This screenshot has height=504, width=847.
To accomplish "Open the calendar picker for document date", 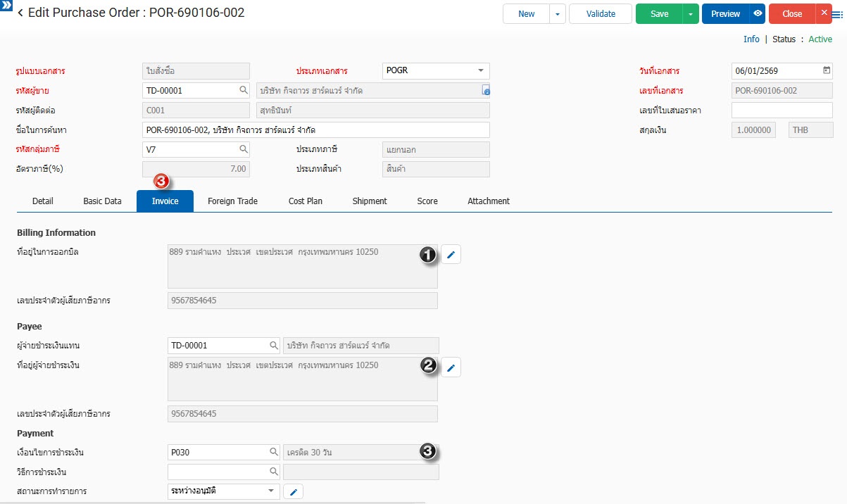I will coord(827,70).
